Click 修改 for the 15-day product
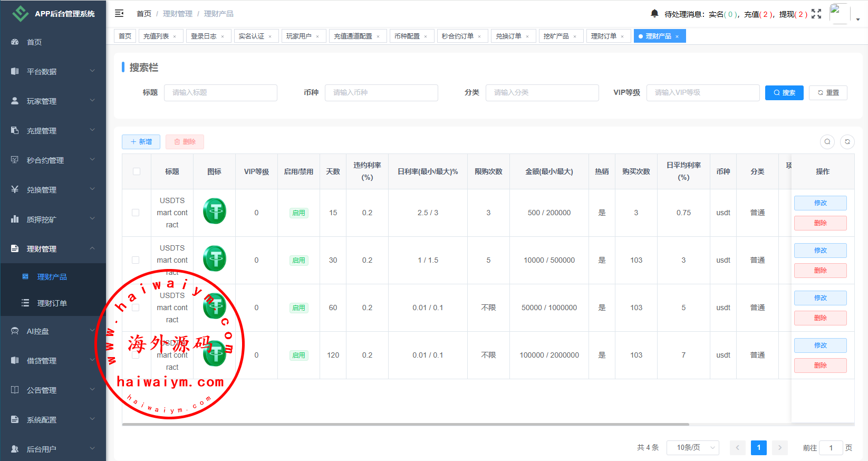Viewport: 868px width, 461px height. pyautogui.click(x=821, y=203)
